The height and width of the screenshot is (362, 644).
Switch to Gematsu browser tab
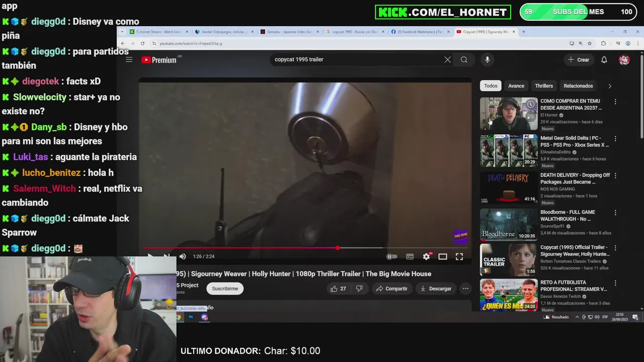[x=289, y=32]
